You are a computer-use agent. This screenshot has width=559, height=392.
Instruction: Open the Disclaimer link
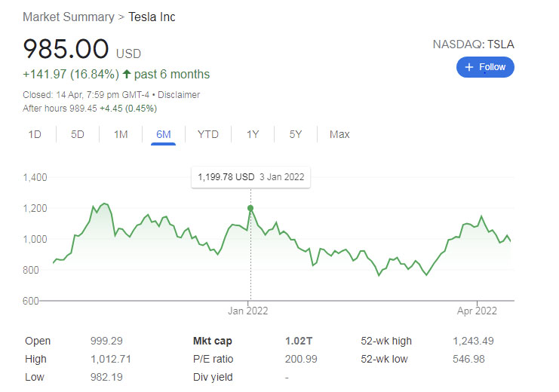pyautogui.click(x=179, y=95)
